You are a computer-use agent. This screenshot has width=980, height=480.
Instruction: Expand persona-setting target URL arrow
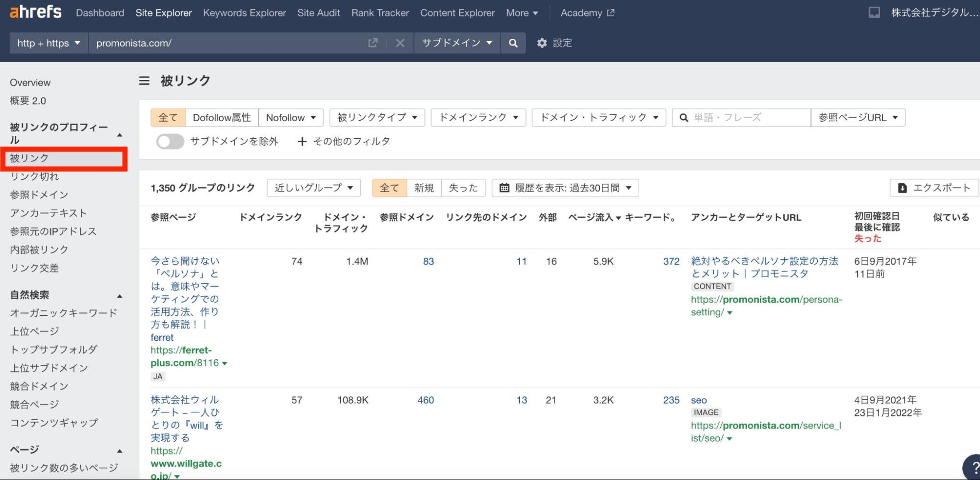coord(729,313)
